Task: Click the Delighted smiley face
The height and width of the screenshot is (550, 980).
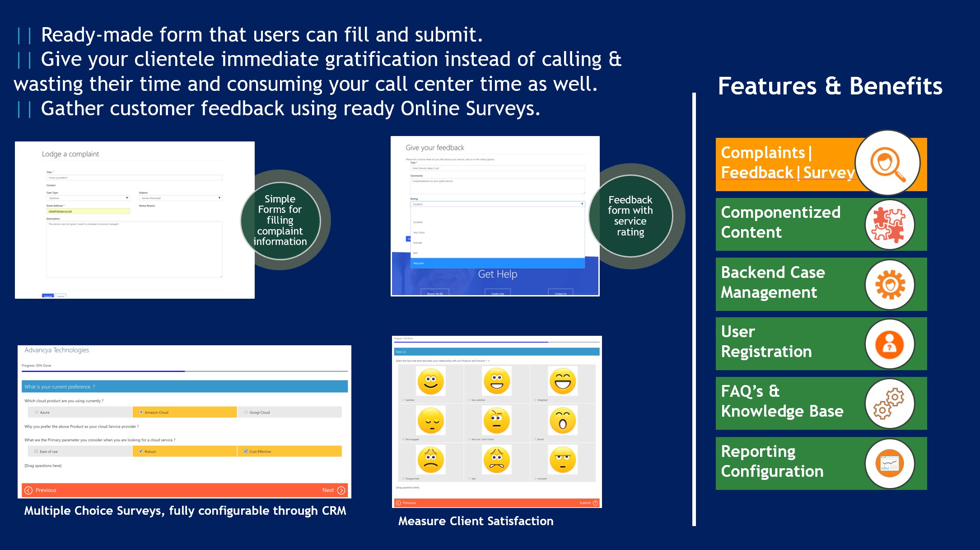Action: tap(562, 381)
